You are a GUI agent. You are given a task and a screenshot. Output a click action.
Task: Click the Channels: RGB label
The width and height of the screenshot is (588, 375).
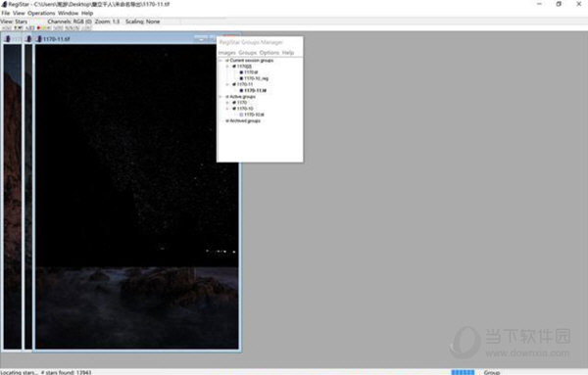click(70, 22)
